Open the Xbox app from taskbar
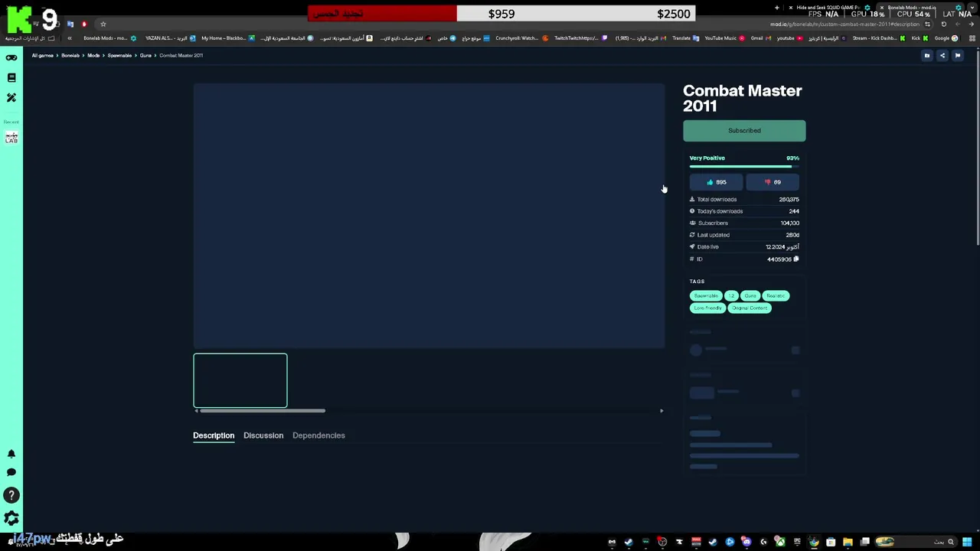 click(780, 542)
